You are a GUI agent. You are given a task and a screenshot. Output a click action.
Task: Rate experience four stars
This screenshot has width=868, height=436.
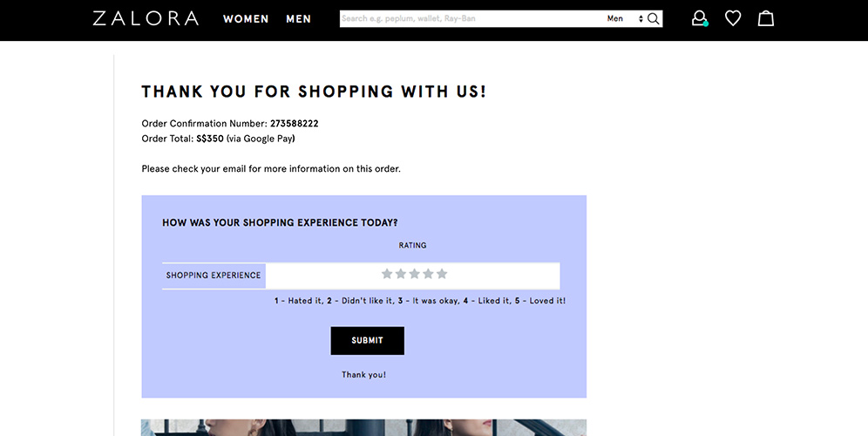point(428,274)
